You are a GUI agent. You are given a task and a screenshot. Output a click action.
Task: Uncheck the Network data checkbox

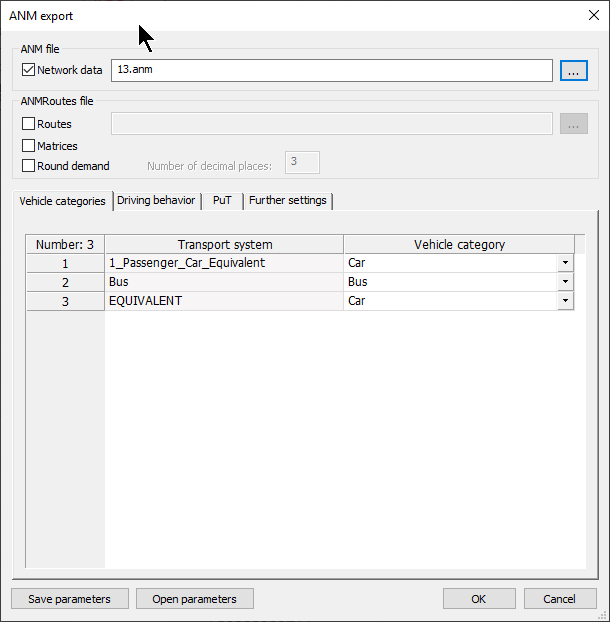click(29, 70)
